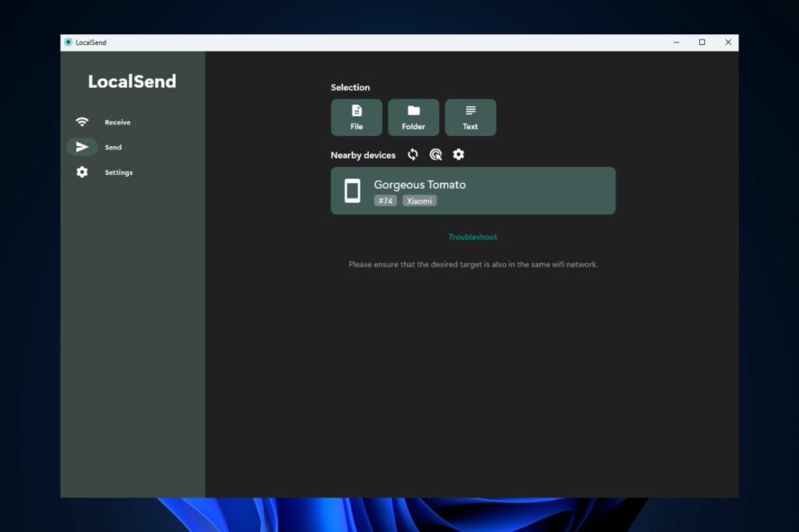This screenshot has height=532, width=799.
Task: Click the Xiaomi tag on the device card
Action: point(418,200)
